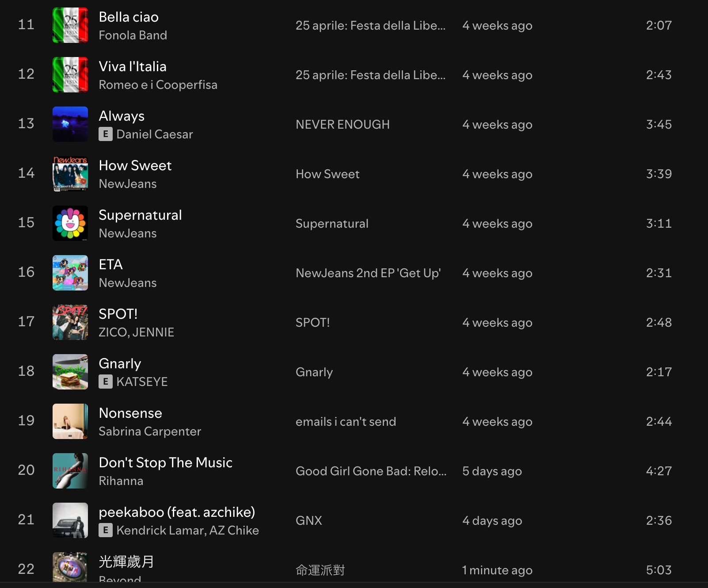The width and height of the screenshot is (708, 588).
Task: Open Daniel Caesar artist page
Action: tap(155, 134)
